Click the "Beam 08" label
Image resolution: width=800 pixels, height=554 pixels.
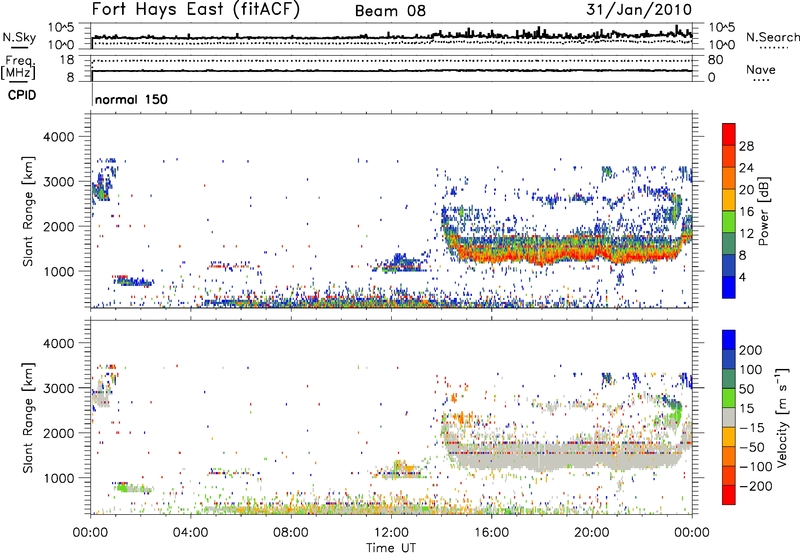[390, 11]
